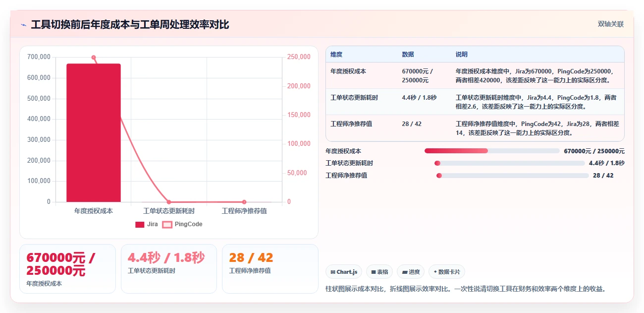
Task: Click the 4.4秒 / 1.8秒 value beside the progress bar
Action: click(x=606, y=163)
